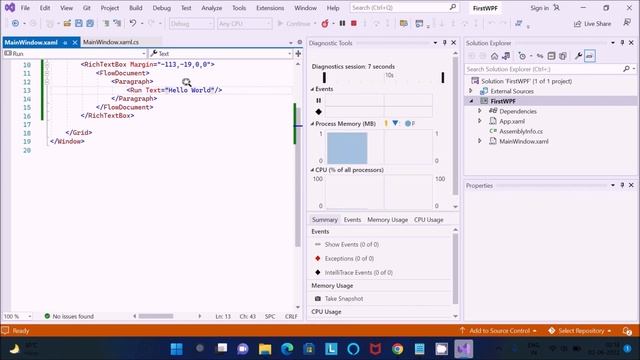Click the Live Share button

click(x=593, y=24)
